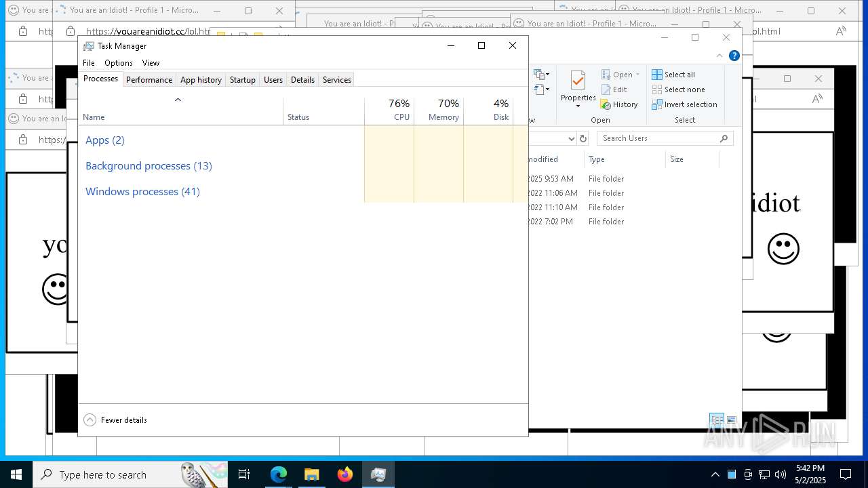868x488 pixels.
Task: Click the lock icon beside youareanidiot.cc URL
Action: [71, 31]
